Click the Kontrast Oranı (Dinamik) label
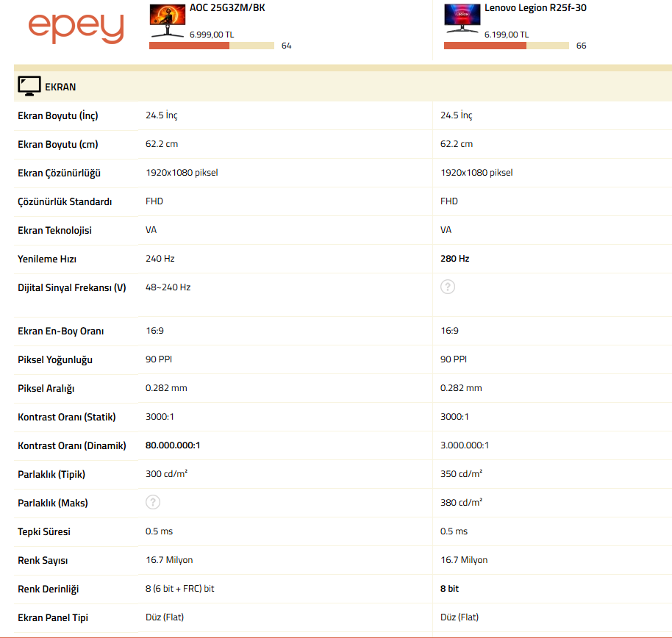The image size is (672, 638). pos(72,446)
